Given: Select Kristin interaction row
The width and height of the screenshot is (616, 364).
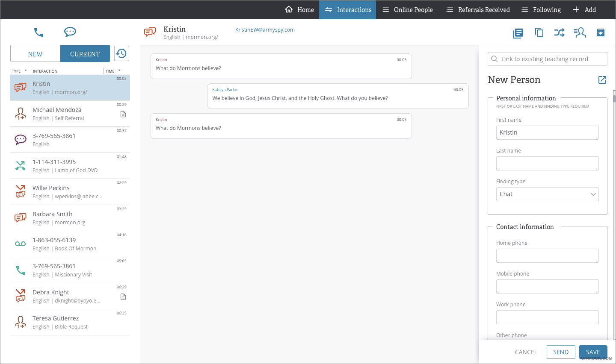Looking at the screenshot, I should (x=70, y=88).
